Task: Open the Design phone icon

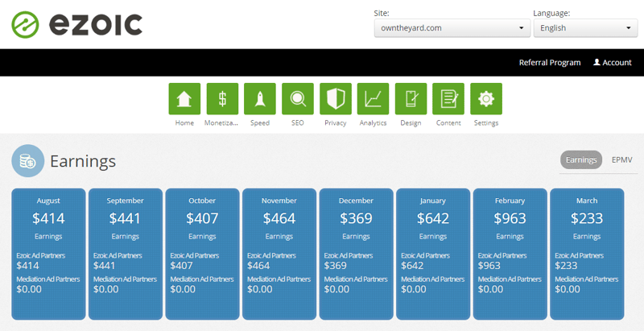Action: (411, 99)
